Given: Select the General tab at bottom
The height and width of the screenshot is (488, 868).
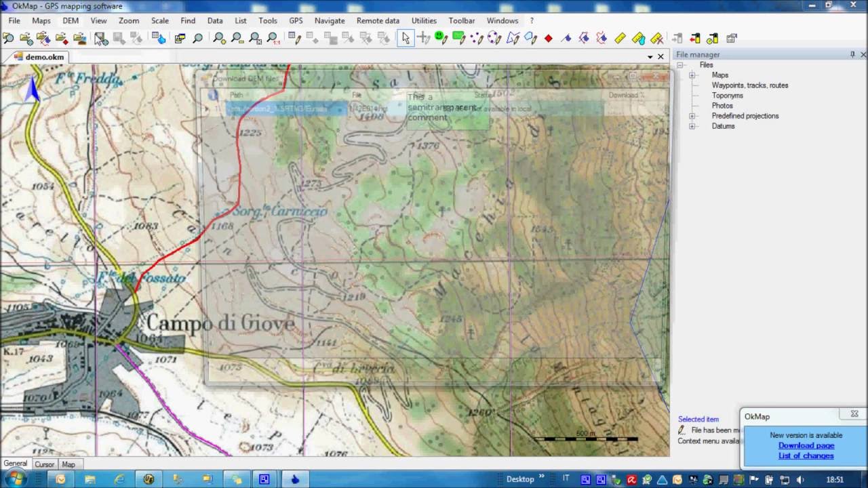Looking at the screenshot, I should coord(15,464).
